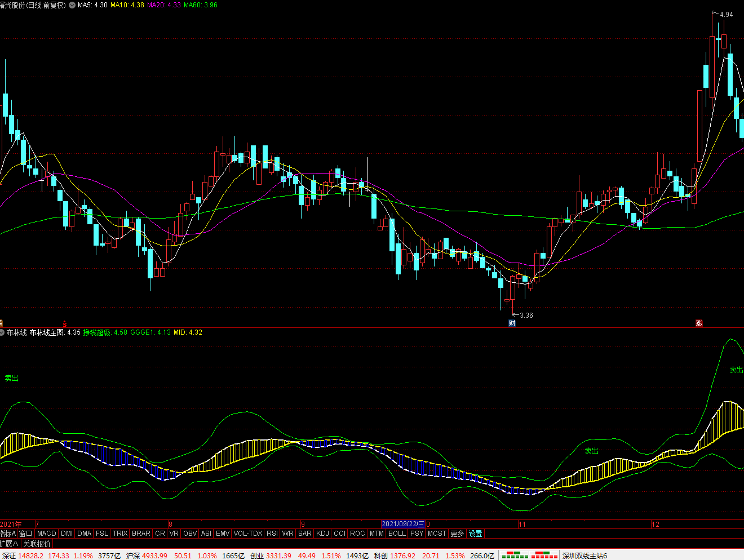Open the 设置 settings button

pyautogui.click(x=475, y=534)
